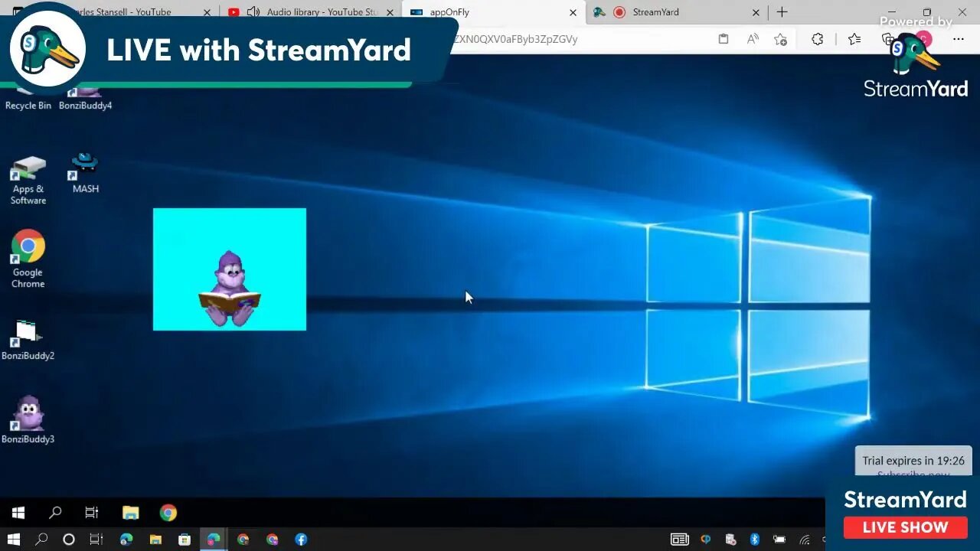The height and width of the screenshot is (551, 980).
Task: Click the Wi-Fi network tray icon
Action: tap(805, 540)
